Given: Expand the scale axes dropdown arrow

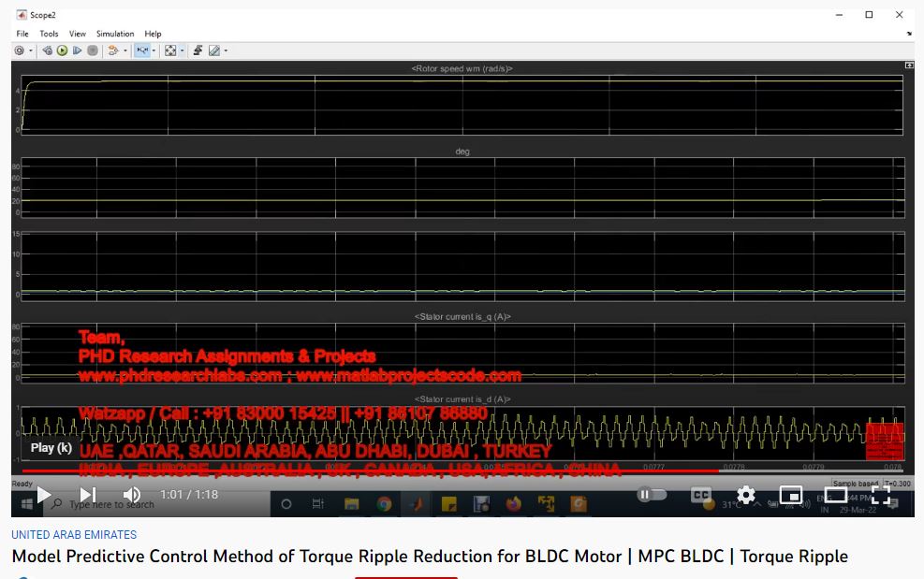Looking at the screenshot, I should coord(182,51).
